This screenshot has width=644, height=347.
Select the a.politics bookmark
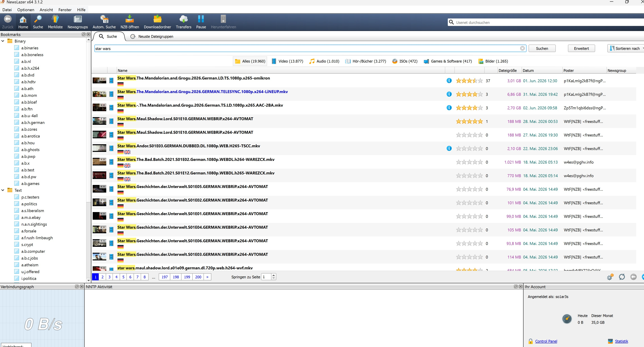pyautogui.click(x=29, y=204)
